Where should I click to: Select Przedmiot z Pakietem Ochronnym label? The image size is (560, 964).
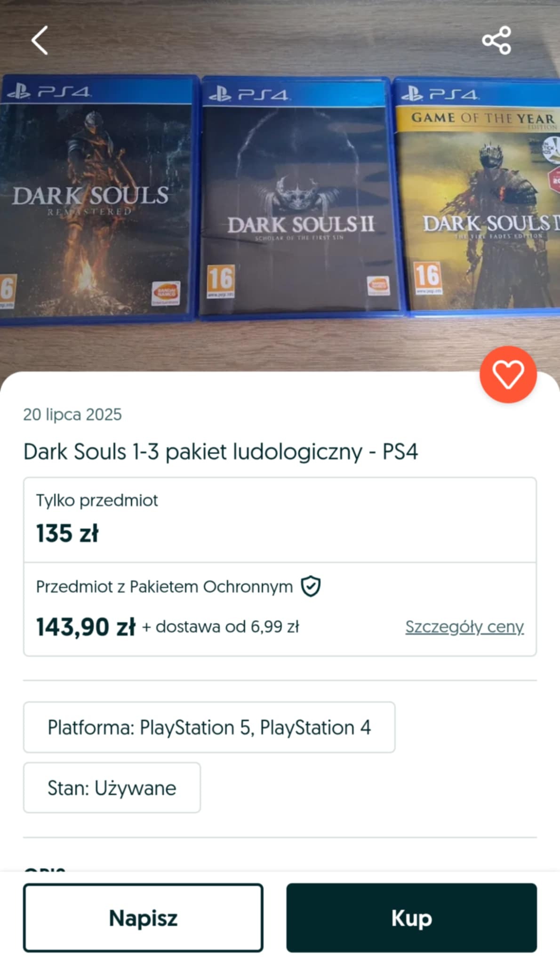point(164,586)
